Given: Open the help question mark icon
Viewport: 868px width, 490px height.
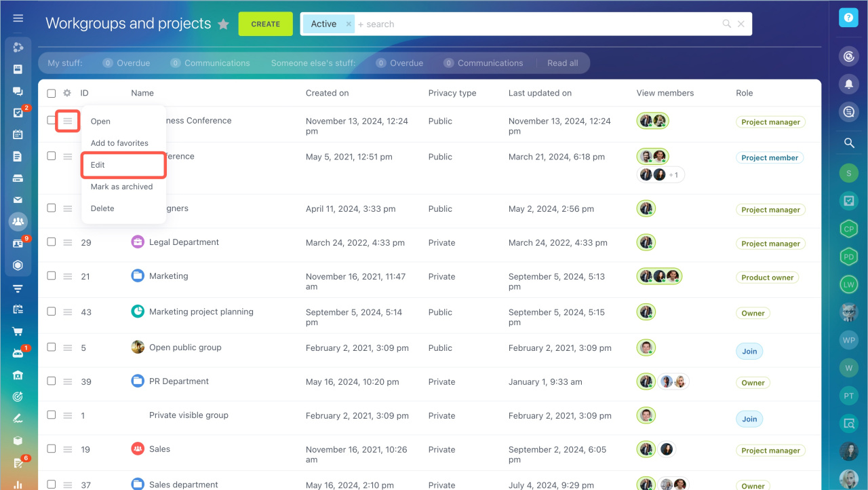Looking at the screenshot, I should point(848,18).
